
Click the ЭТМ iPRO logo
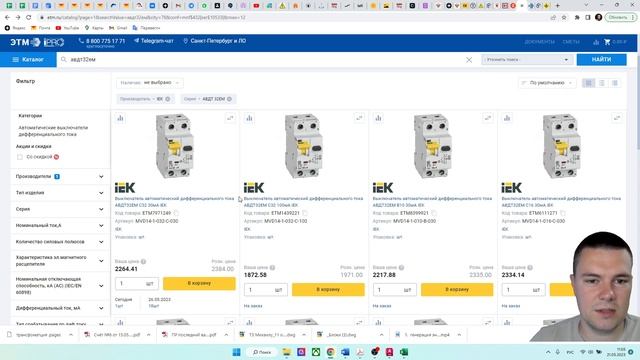(x=37, y=42)
